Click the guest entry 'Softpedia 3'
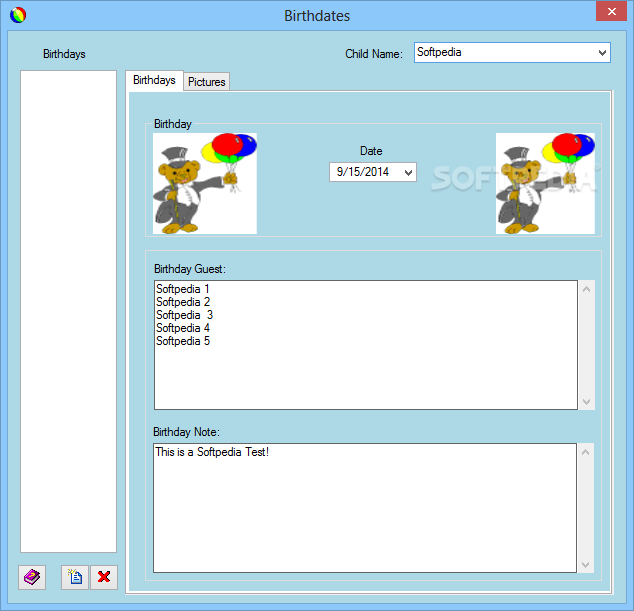Screen dimensions: 634x611 click(x=184, y=315)
